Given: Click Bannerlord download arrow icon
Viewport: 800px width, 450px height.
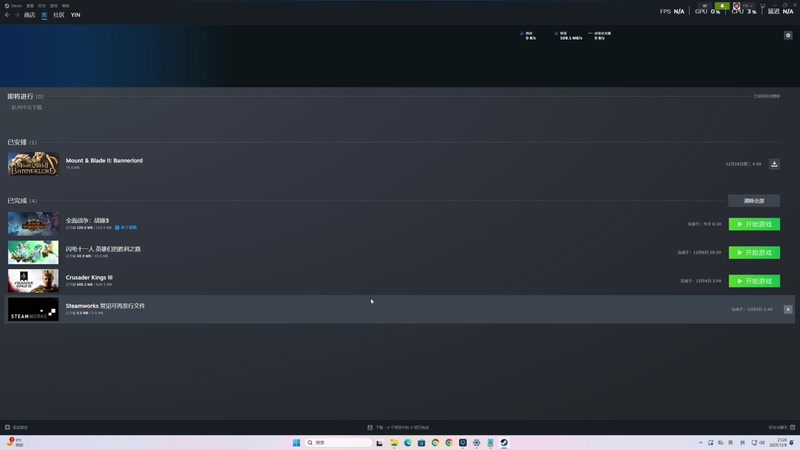Looking at the screenshot, I should (x=774, y=164).
